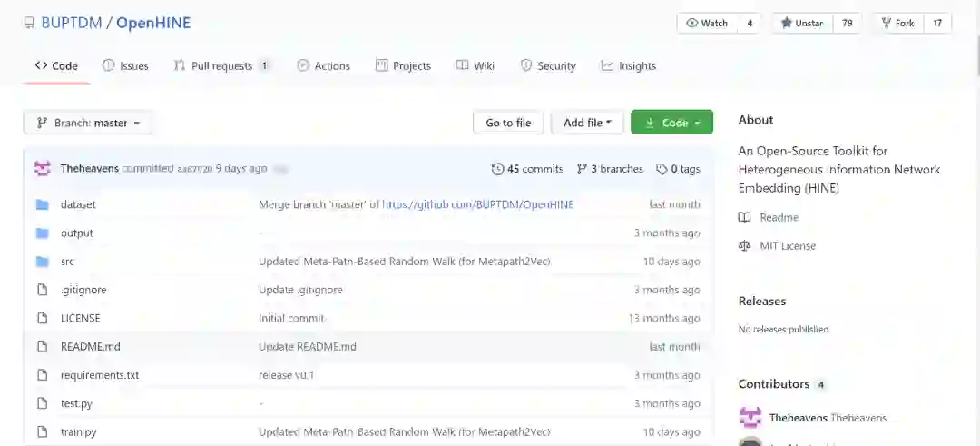Screen dimensions: 980x446
Task: Open the Update .gitignore commit message
Action: coord(300,291)
